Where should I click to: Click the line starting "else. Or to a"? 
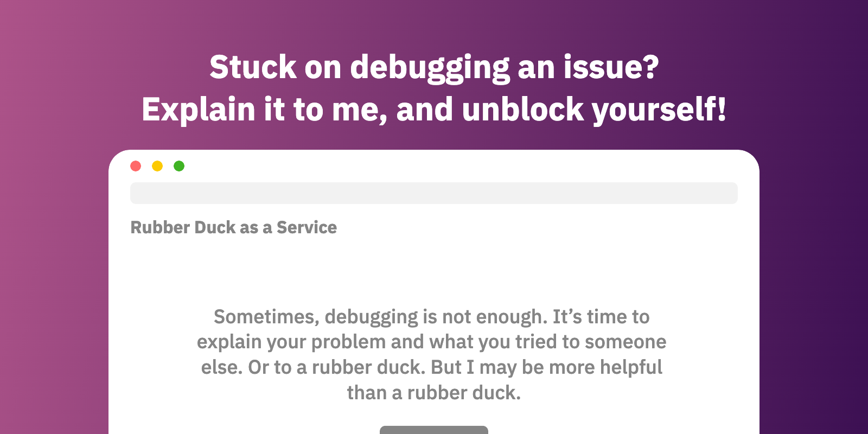431,367
